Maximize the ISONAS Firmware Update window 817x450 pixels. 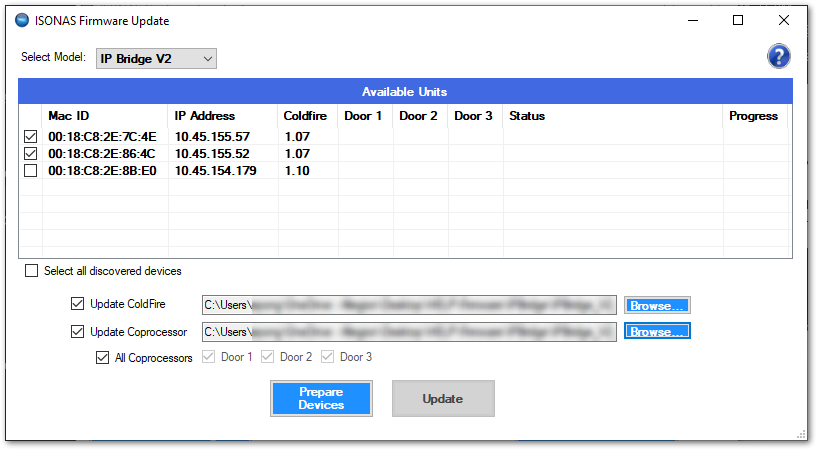point(738,21)
